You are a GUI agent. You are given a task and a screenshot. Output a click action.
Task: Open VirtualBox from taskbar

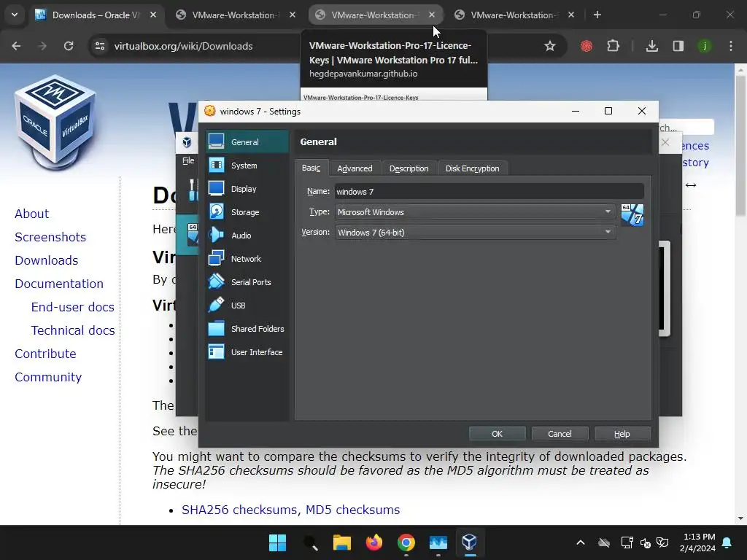(470, 542)
